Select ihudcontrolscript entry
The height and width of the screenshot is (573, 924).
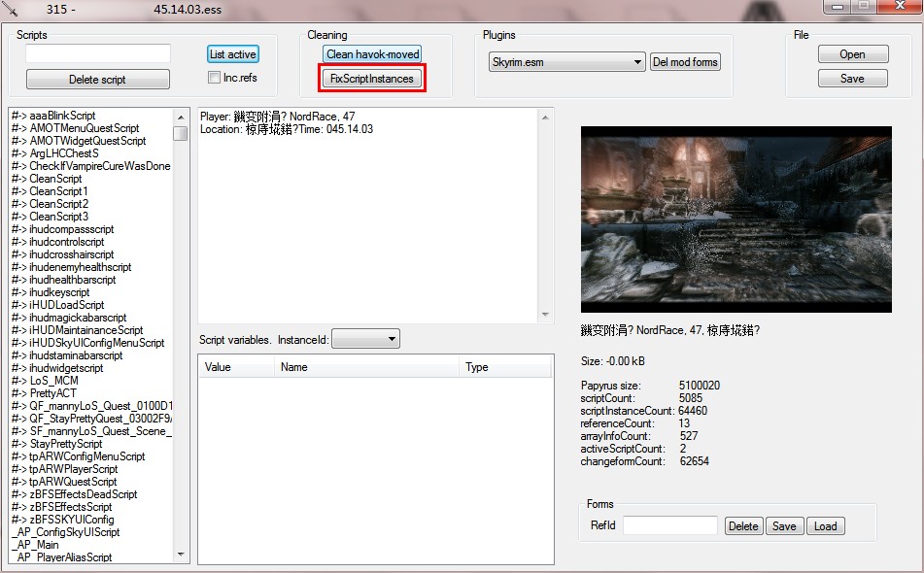[57, 242]
